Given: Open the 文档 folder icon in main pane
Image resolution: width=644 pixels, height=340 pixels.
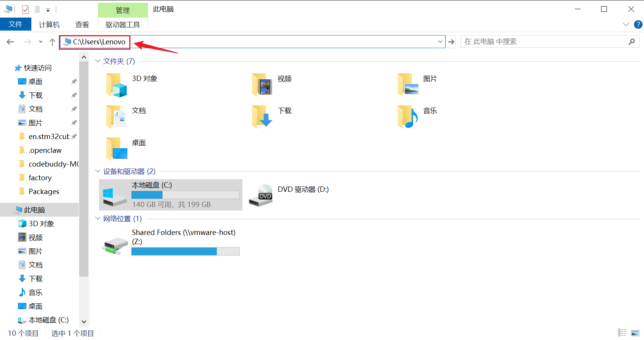Looking at the screenshot, I should [x=116, y=117].
